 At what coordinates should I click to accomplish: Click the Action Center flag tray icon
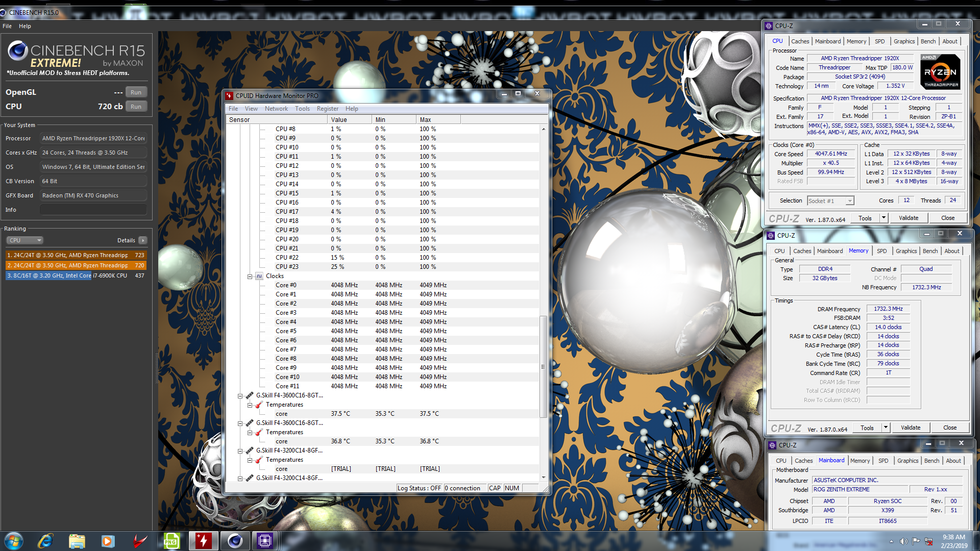916,541
